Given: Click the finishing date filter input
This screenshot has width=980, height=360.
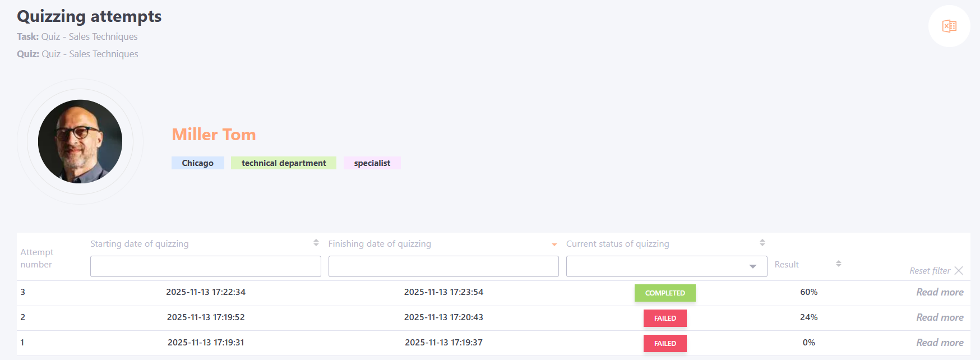Looking at the screenshot, I should coord(443,266).
